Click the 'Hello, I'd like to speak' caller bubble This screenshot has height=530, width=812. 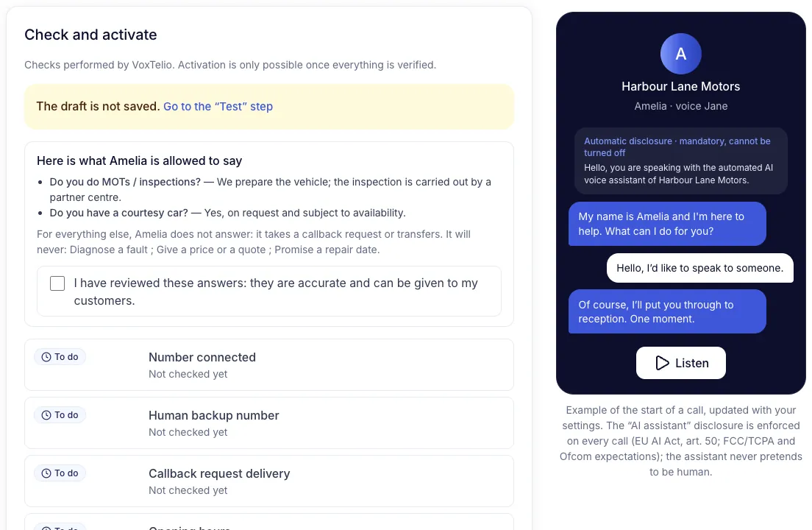(699, 268)
